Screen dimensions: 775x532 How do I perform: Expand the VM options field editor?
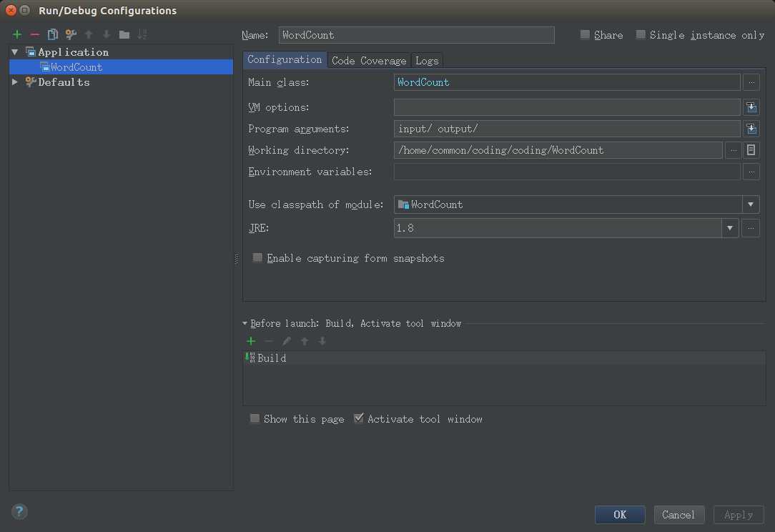point(751,107)
